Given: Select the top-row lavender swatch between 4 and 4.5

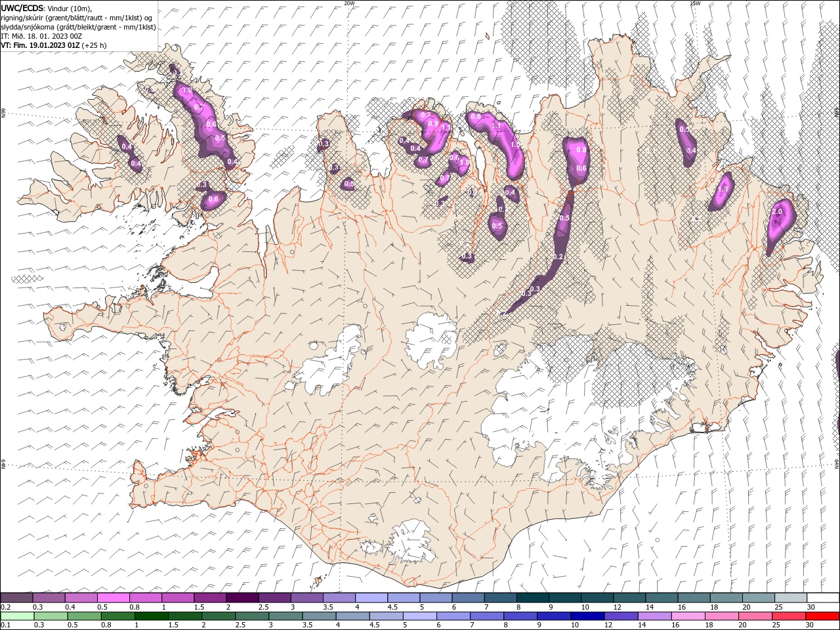Looking at the screenshot, I should [x=370, y=598].
